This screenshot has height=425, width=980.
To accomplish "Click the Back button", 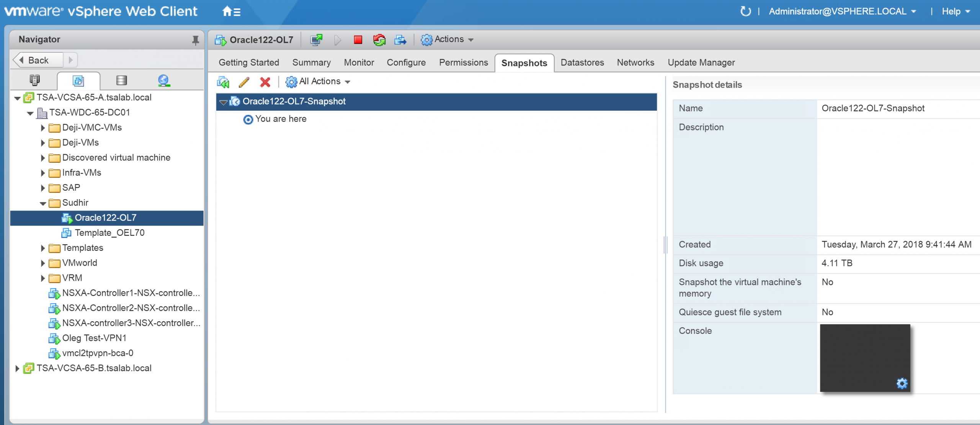I will (x=38, y=60).
